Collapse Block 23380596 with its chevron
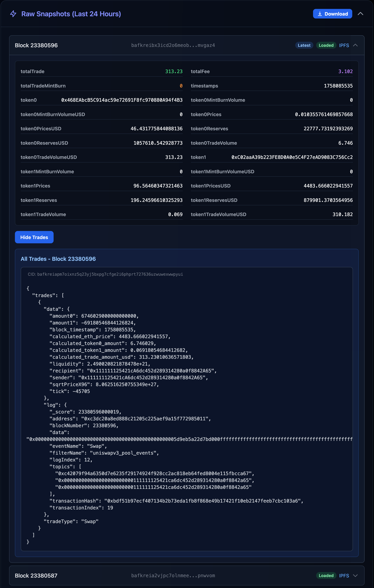 click(356, 45)
